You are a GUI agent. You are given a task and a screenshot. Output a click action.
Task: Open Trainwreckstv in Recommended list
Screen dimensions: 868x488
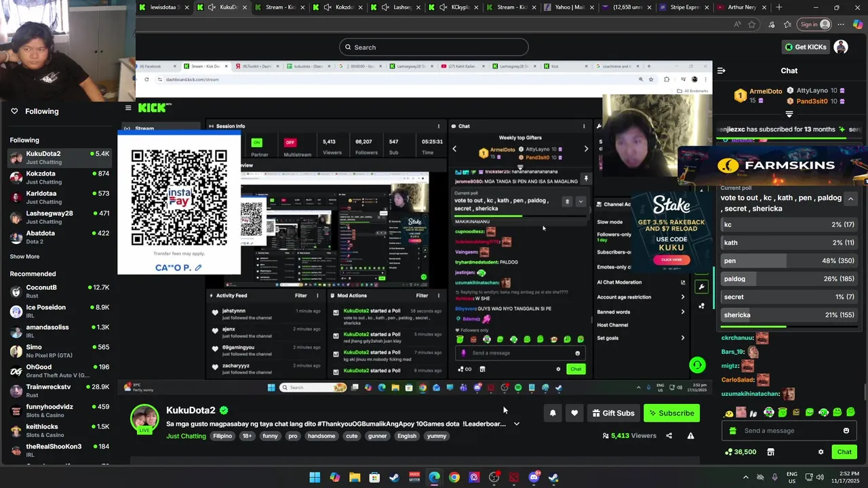point(60,391)
